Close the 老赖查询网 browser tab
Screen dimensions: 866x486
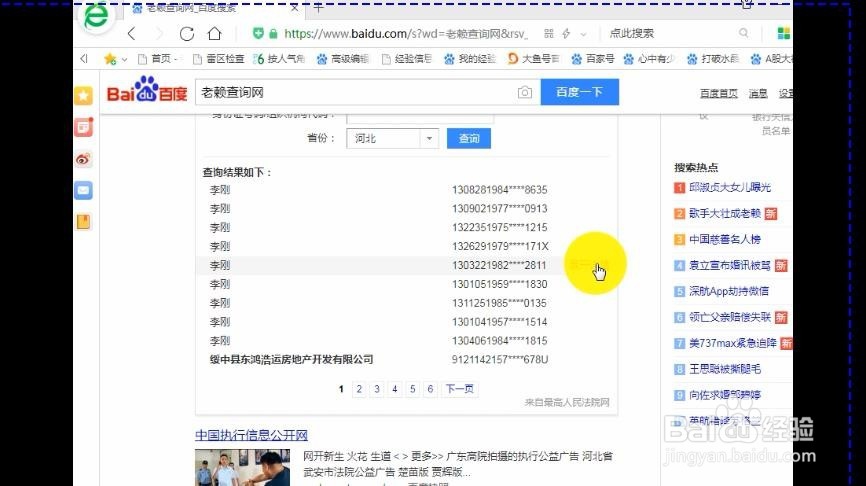[294, 8]
